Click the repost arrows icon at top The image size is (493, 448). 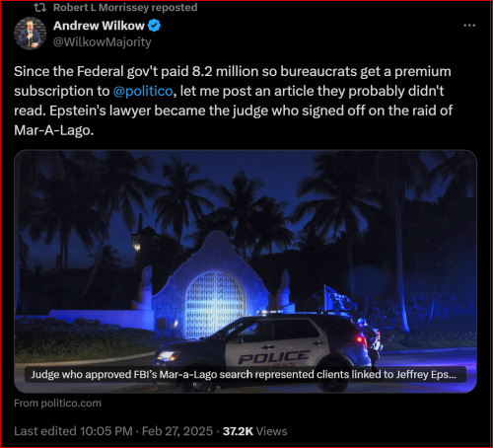[40, 7]
